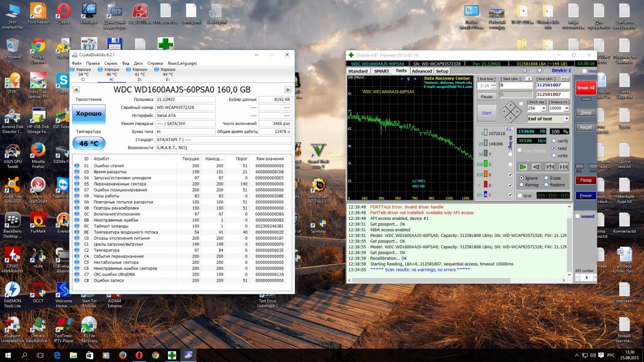The image size is (644, 362).
Task: Open the Setup tab in Victoria
Action: click(442, 71)
